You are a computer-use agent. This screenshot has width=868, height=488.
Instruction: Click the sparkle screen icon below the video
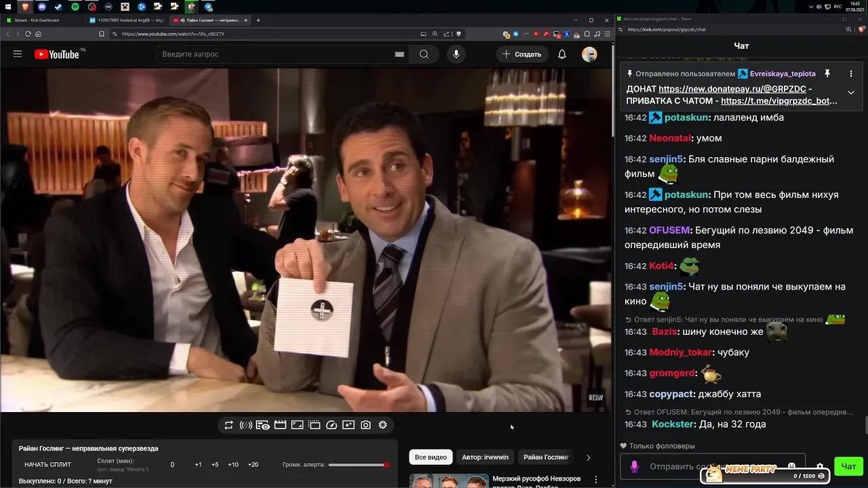(349, 425)
